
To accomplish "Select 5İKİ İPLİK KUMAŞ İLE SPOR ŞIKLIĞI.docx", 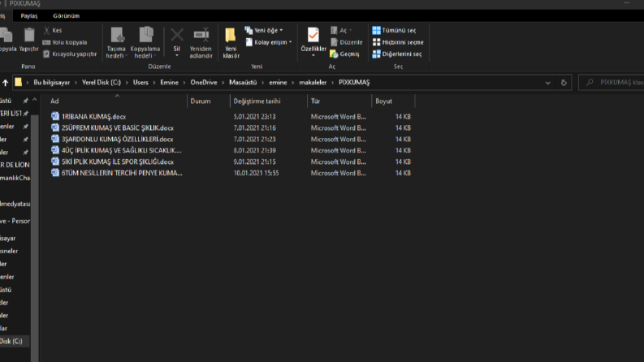I will [118, 162].
